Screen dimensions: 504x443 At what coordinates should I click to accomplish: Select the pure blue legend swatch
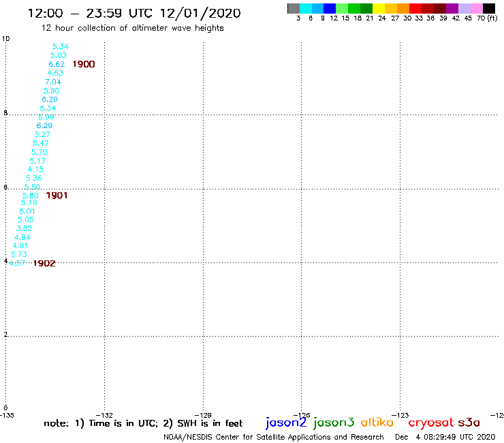click(x=330, y=8)
